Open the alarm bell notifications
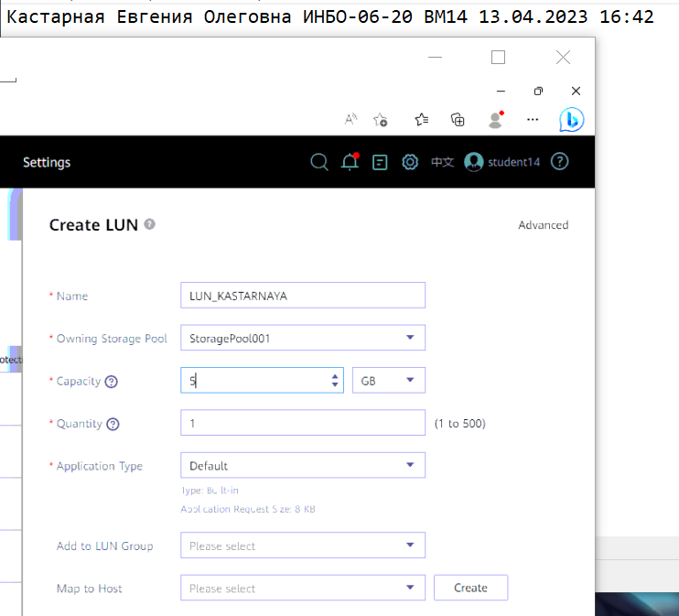 click(350, 162)
